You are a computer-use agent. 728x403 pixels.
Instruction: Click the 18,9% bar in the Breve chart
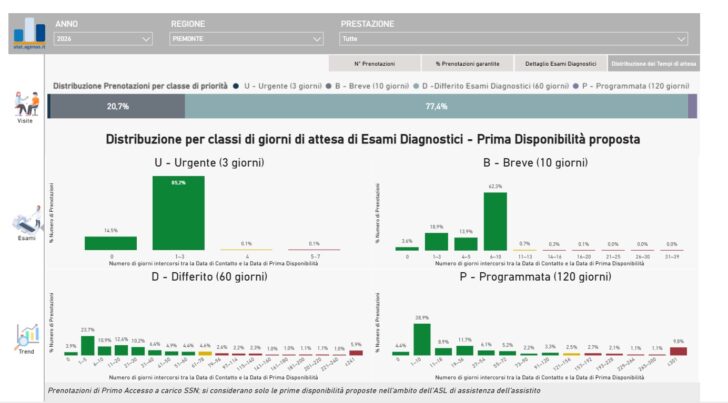(x=436, y=242)
